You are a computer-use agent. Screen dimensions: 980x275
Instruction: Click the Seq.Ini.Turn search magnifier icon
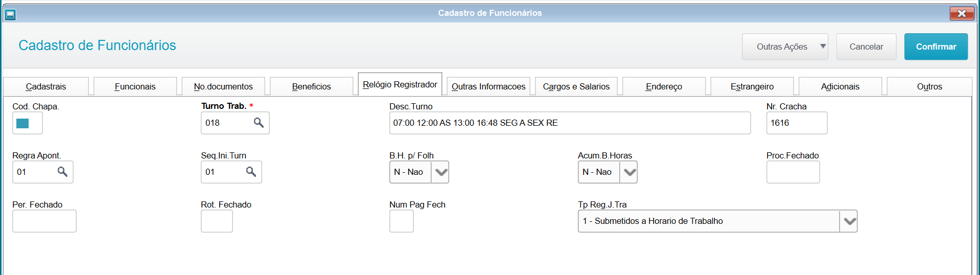click(x=251, y=172)
